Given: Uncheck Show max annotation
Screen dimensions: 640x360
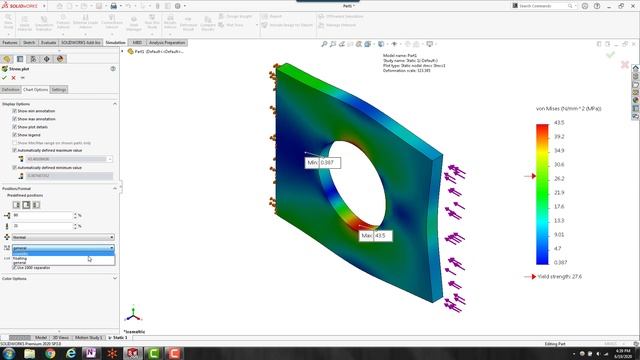Looking at the screenshot, I should tap(15, 119).
